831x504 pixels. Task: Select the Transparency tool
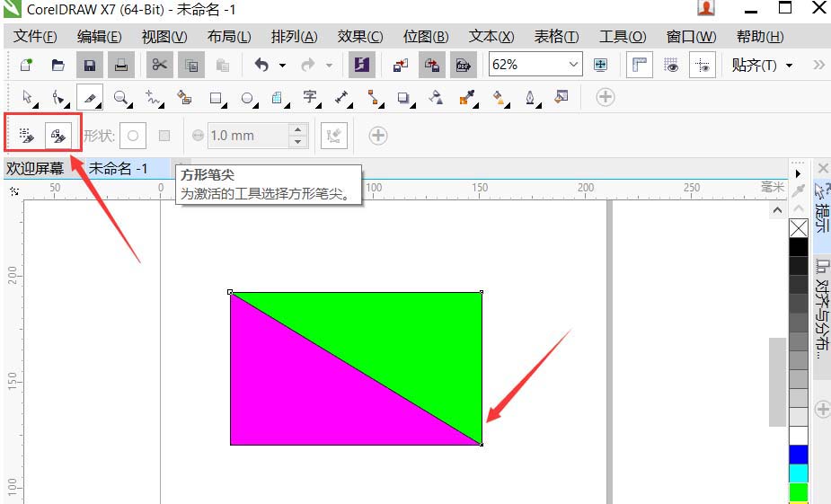click(x=436, y=98)
